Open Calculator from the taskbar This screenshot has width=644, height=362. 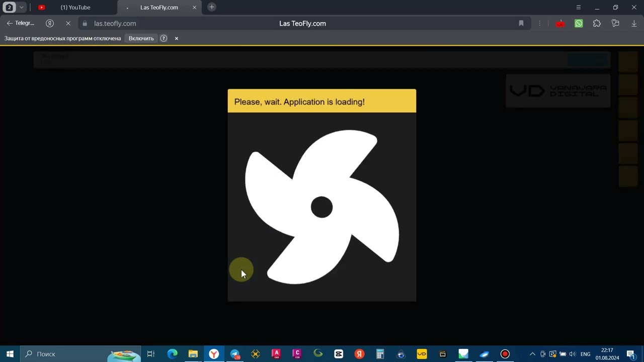pos(380,354)
